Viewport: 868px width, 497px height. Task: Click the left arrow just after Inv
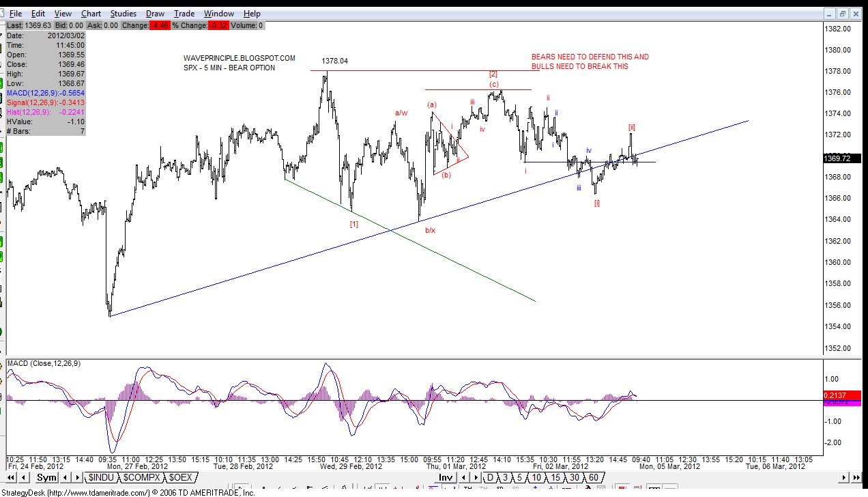tap(463, 477)
